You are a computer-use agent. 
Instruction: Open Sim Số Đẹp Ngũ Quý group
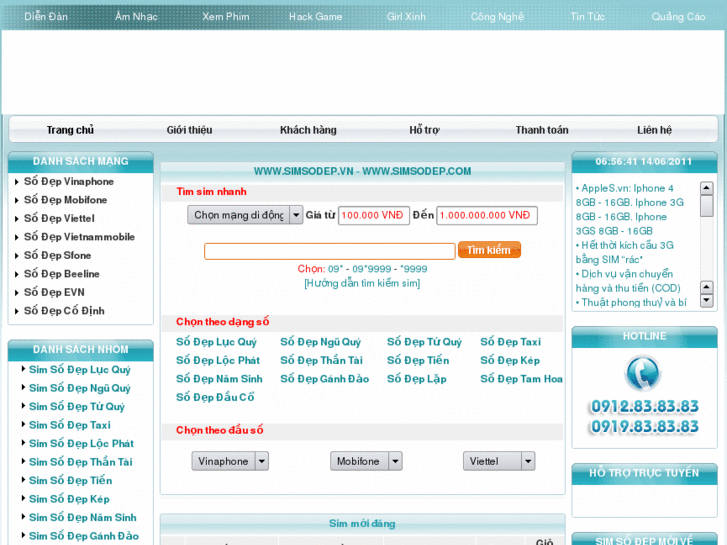80,388
